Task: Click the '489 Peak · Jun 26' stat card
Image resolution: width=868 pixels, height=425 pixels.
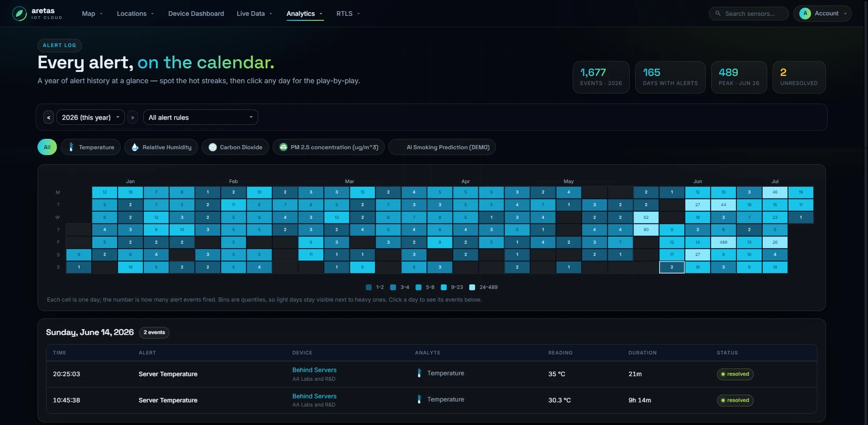Action: pyautogui.click(x=739, y=77)
